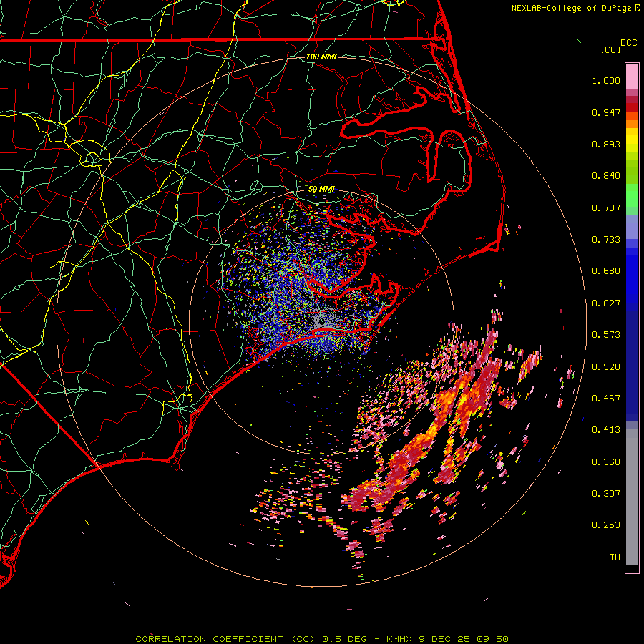Select the 0.520 scale value
This screenshot has width=644, height=644.
[x=606, y=367]
